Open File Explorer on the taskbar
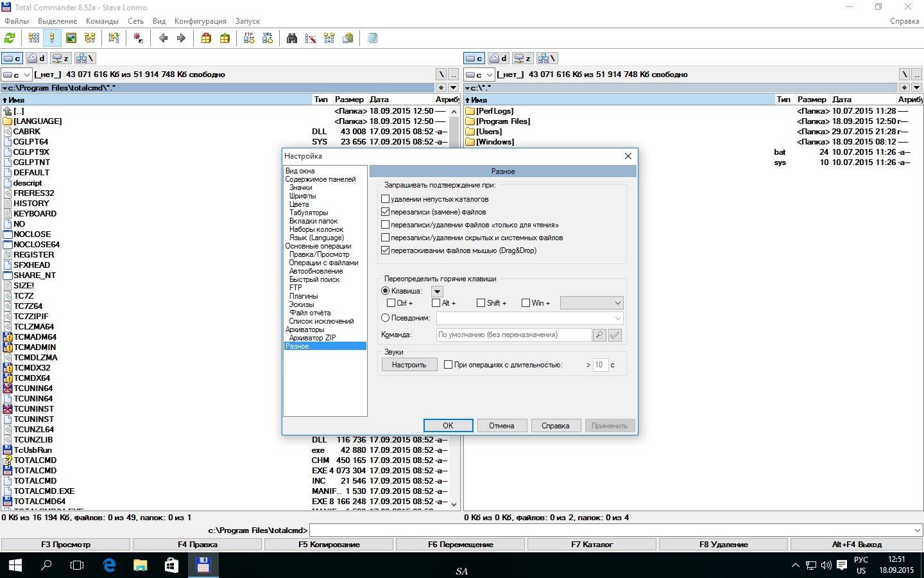Screen dimensions: 924x578 point(141,565)
